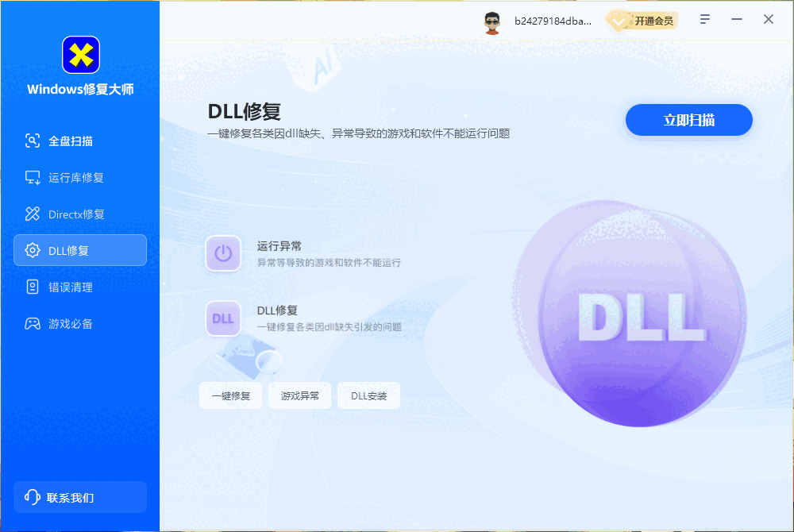This screenshot has height=532, width=794.
Task: Start a scan with 立即扫描
Action: pyautogui.click(x=688, y=119)
